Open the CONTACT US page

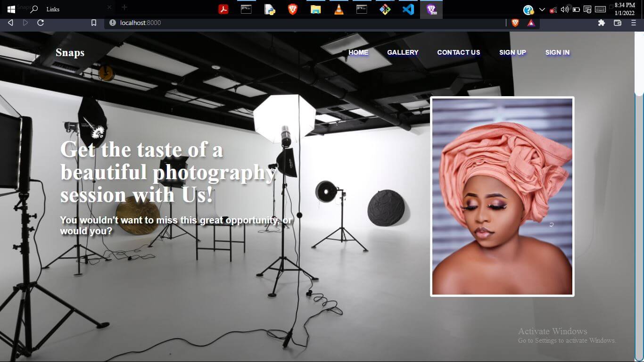point(458,52)
